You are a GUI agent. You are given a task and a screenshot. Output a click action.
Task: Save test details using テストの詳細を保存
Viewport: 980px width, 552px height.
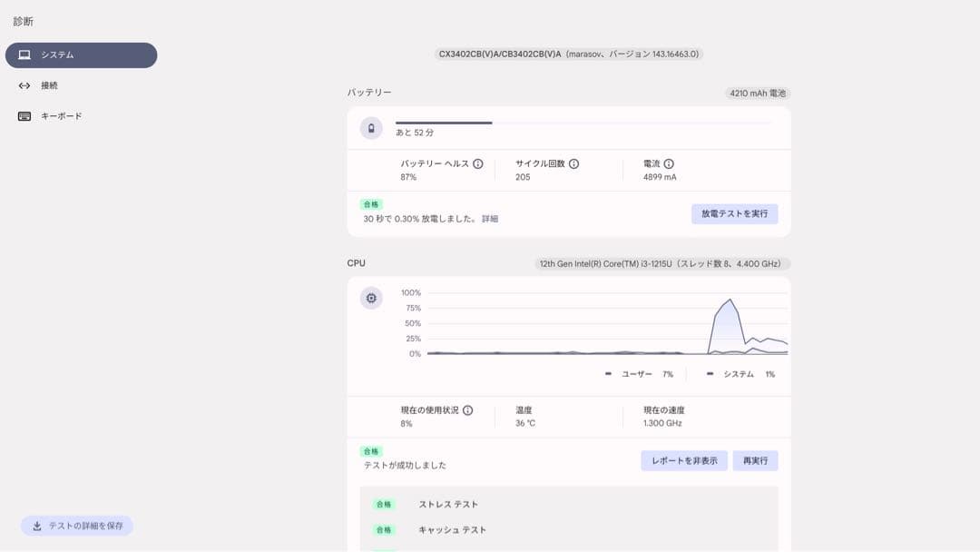77,526
